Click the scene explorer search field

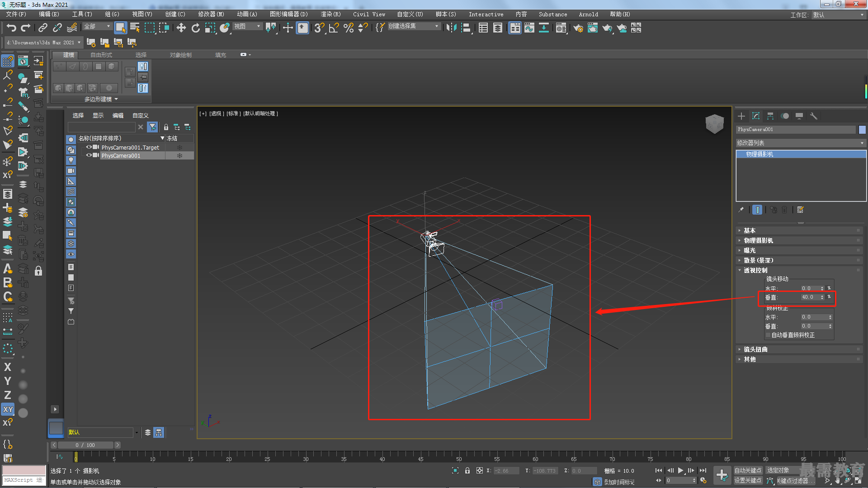(102, 127)
